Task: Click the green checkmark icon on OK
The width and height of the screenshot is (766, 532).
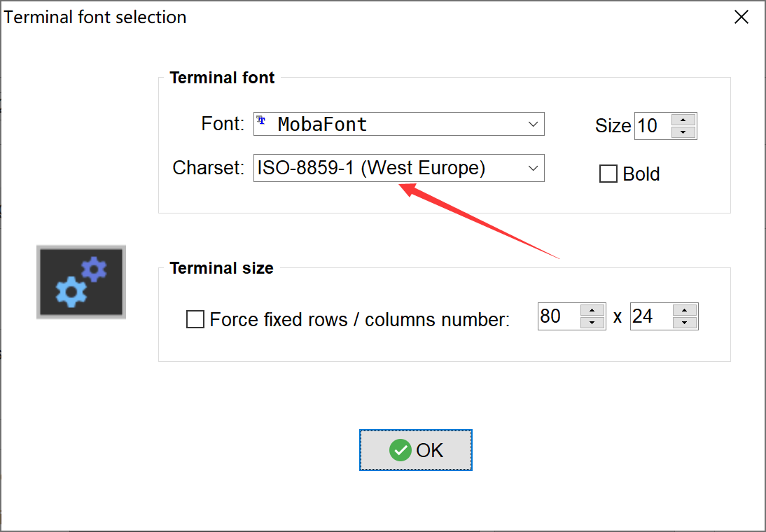Action: [x=401, y=450]
